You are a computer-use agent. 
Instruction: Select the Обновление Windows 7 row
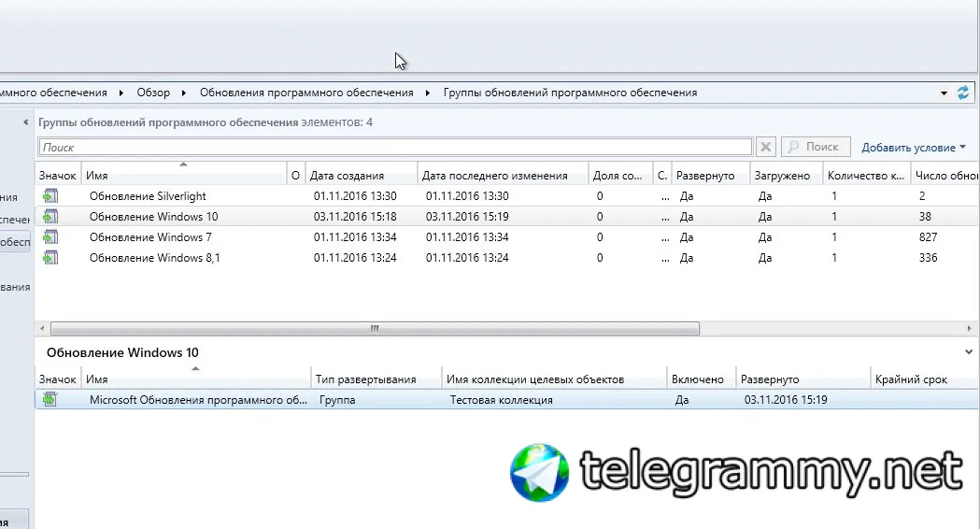pyautogui.click(x=507, y=237)
